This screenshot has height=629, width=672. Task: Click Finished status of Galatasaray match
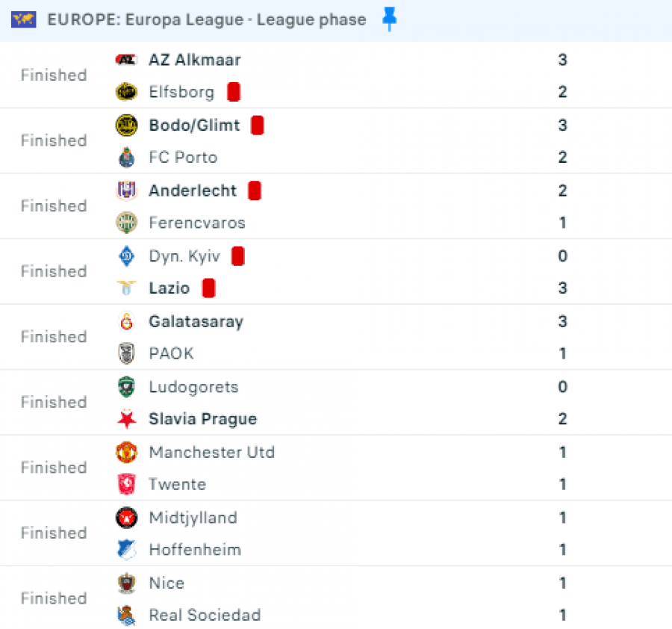coord(54,337)
